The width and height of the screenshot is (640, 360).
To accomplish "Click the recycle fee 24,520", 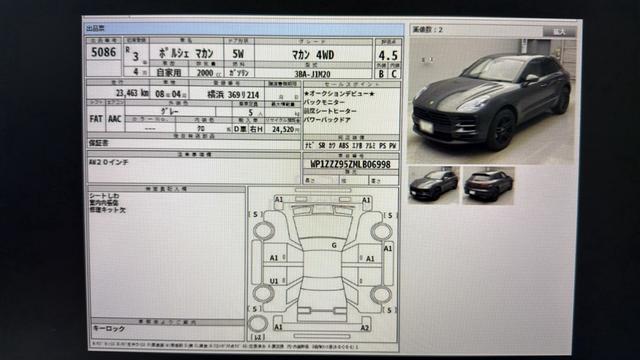I will point(283,129).
